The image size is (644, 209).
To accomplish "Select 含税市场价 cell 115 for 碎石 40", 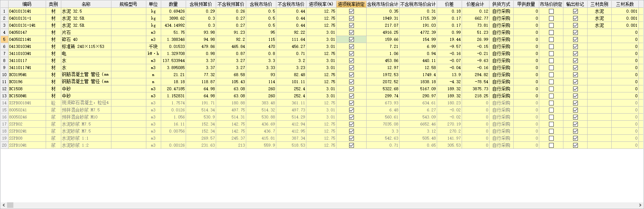I will (261, 39).
